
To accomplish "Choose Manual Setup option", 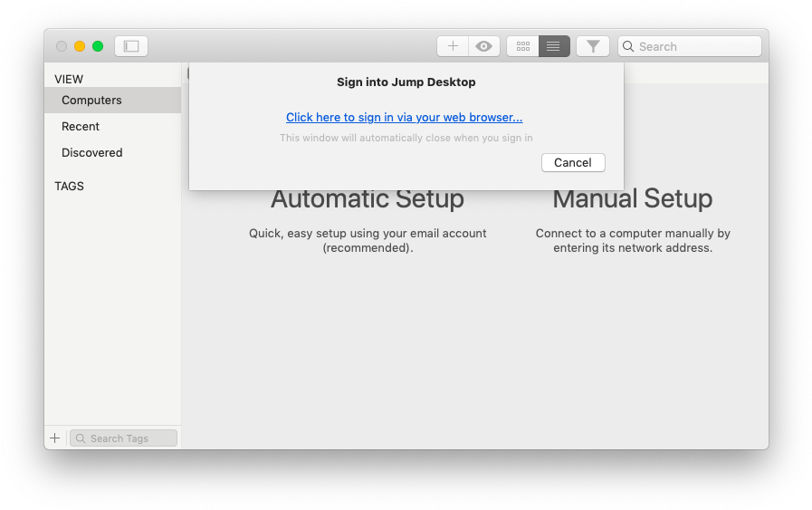I will click(x=632, y=199).
